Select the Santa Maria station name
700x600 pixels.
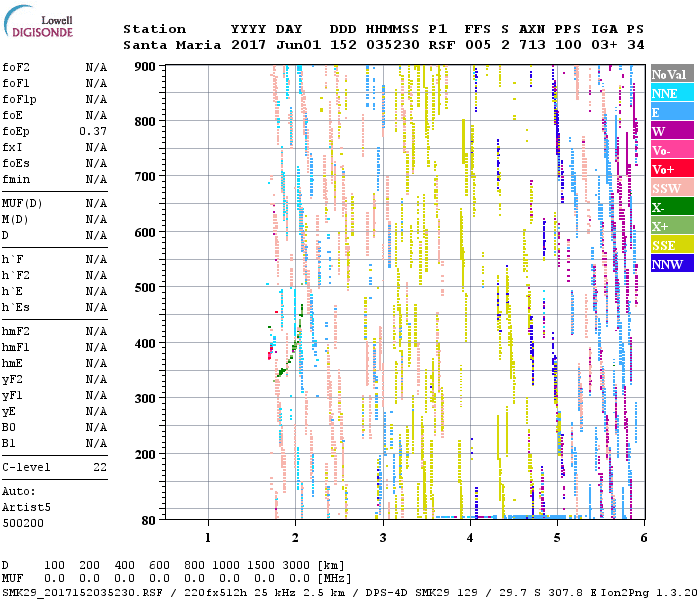172,45
